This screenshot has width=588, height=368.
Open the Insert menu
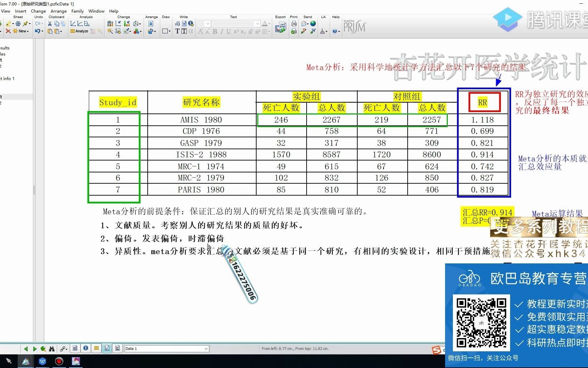(20, 11)
